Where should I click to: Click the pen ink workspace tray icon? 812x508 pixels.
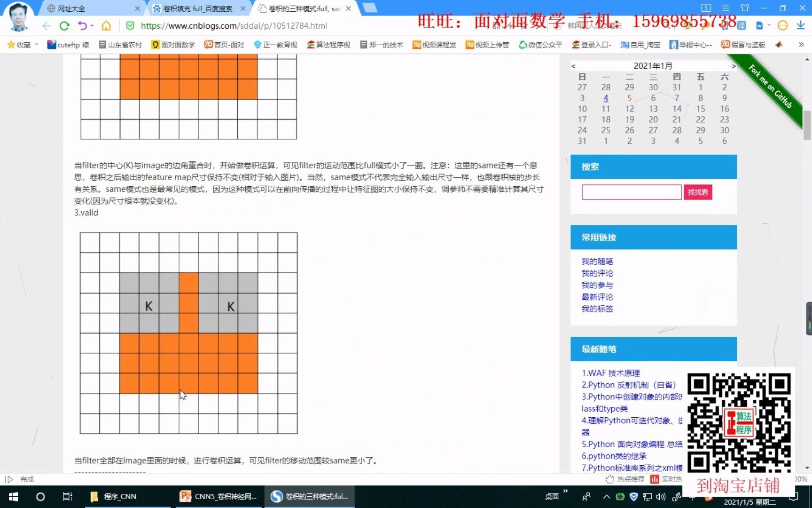676,497
